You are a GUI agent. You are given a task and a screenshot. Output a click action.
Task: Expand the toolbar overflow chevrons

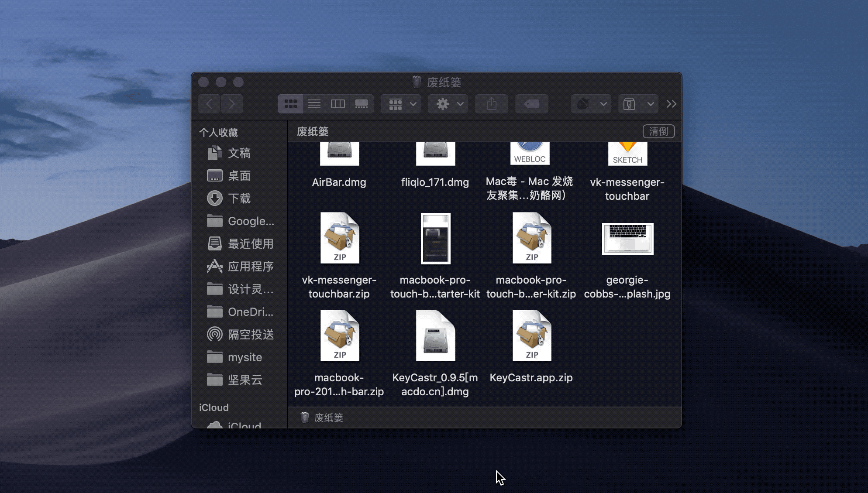pos(671,104)
